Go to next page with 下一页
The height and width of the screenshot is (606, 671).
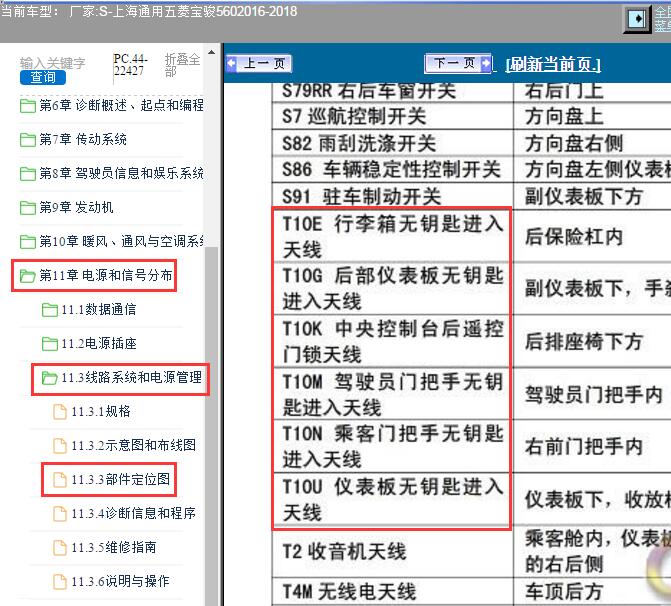458,63
